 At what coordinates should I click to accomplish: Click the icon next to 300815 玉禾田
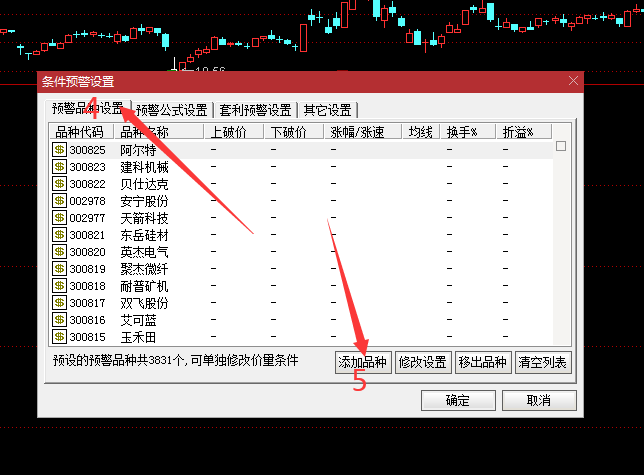(59, 337)
